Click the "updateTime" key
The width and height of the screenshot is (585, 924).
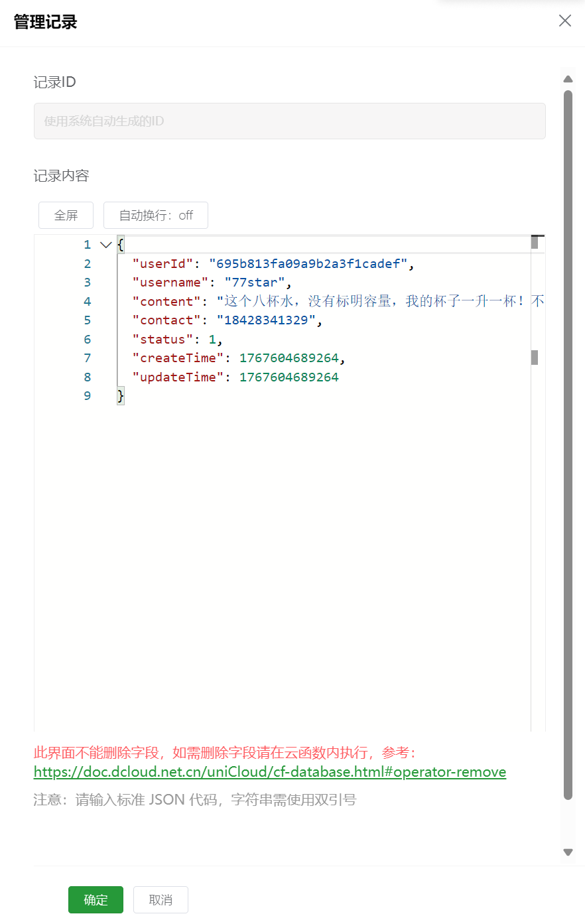click(178, 377)
